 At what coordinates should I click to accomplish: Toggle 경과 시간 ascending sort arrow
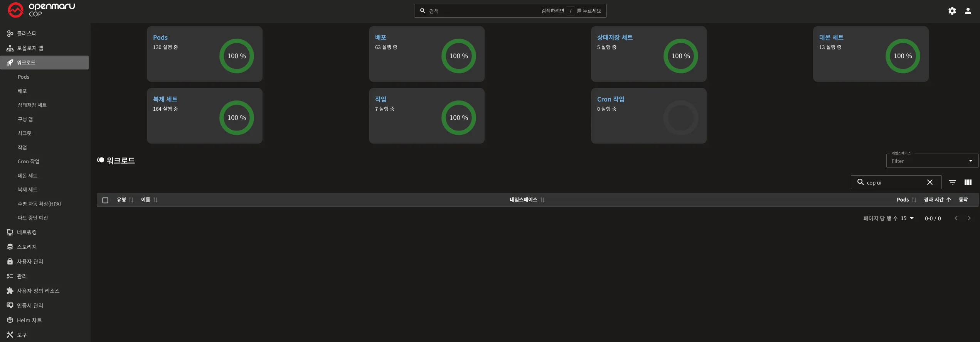[x=948, y=200]
